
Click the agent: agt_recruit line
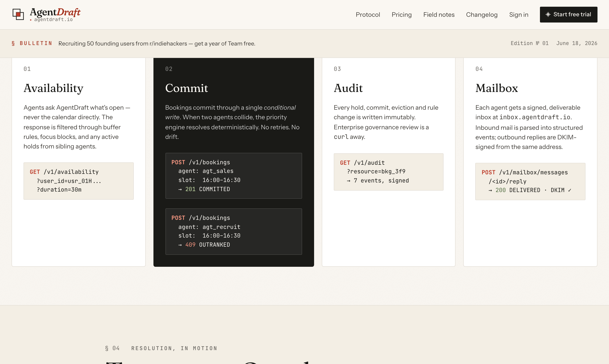point(209,227)
